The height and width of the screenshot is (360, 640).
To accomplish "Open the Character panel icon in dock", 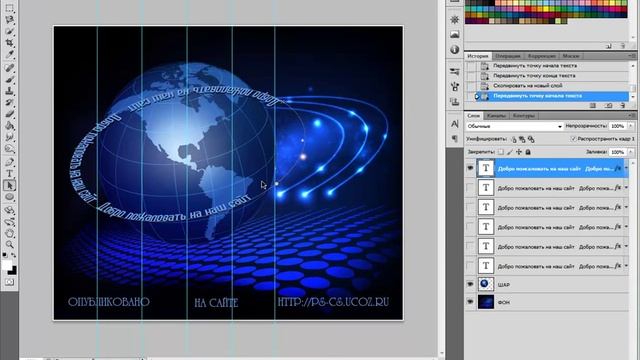I will (455, 124).
